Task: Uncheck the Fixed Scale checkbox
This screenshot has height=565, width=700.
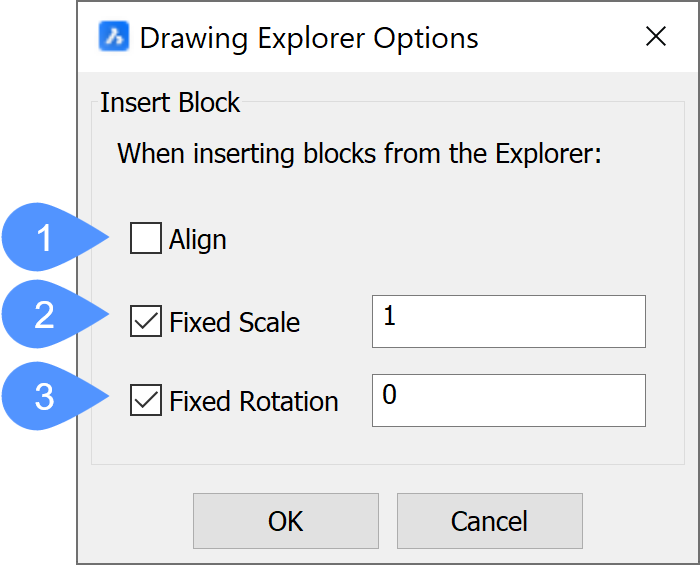Action: tap(146, 322)
